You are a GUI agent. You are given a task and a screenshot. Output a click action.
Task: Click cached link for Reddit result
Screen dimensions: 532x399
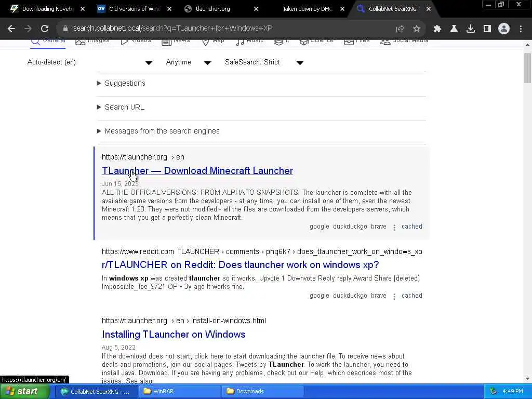[412, 296]
